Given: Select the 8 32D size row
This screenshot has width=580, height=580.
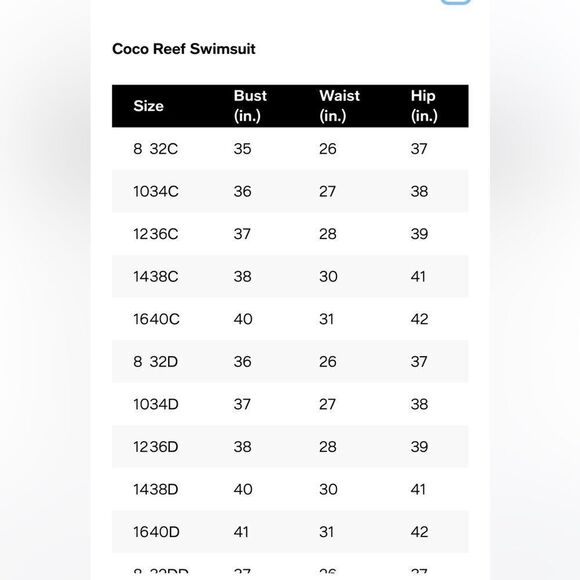Looking at the screenshot, I should [x=290, y=361].
